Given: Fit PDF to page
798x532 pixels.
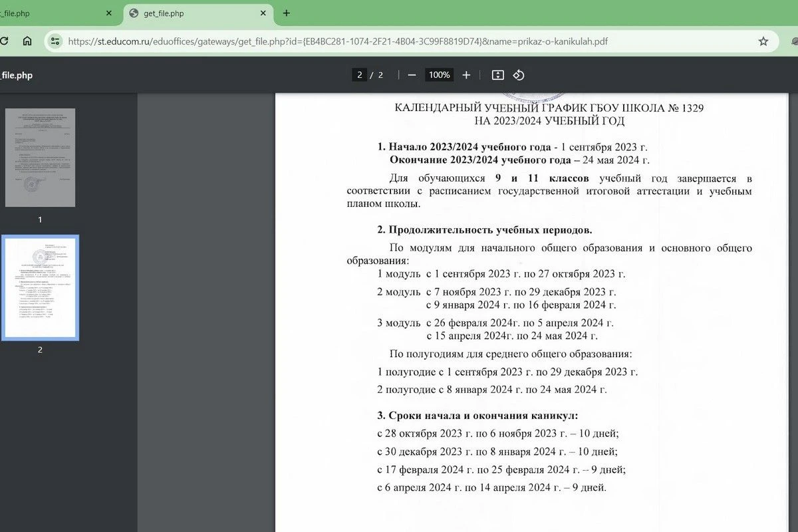Looking at the screenshot, I should (497, 75).
